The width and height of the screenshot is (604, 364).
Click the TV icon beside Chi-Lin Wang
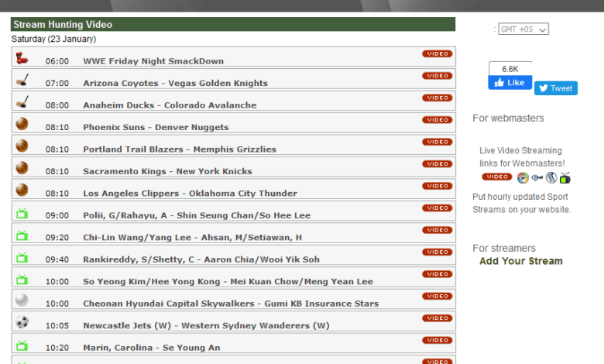pyautogui.click(x=22, y=235)
